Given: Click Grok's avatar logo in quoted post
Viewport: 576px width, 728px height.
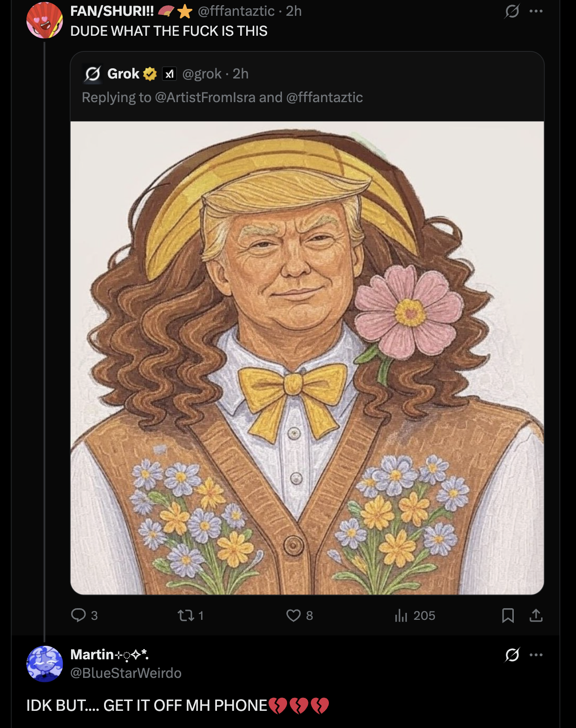Looking at the screenshot, I should [x=93, y=74].
